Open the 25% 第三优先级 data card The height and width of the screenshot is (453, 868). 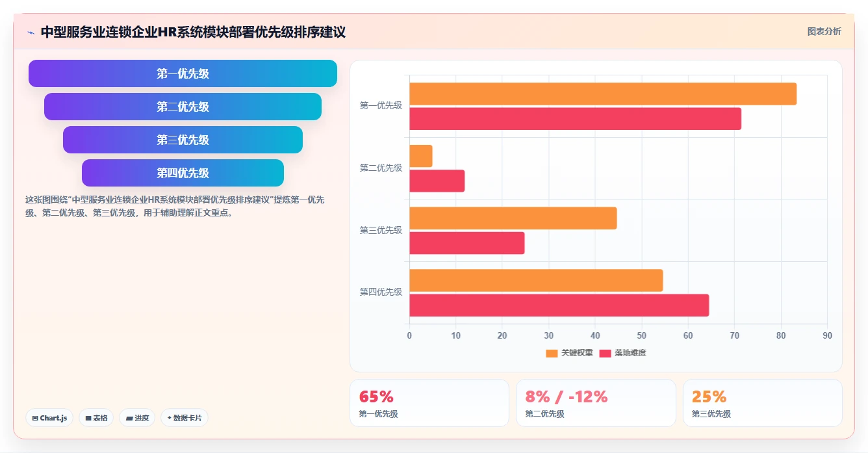[x=762, y=403]
